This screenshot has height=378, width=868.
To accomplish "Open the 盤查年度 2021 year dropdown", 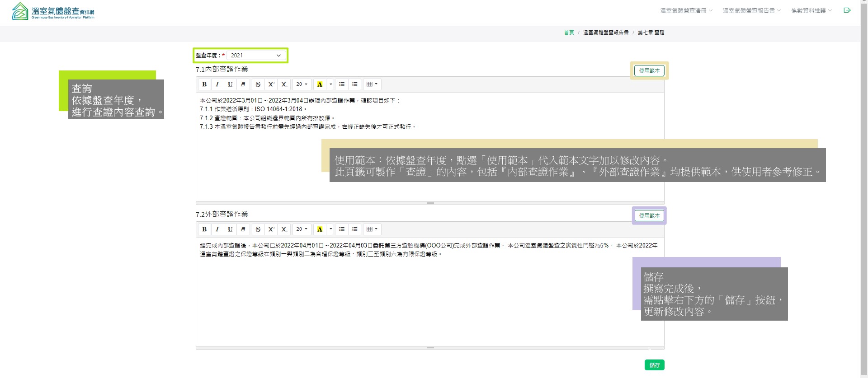I will [256, 56].
